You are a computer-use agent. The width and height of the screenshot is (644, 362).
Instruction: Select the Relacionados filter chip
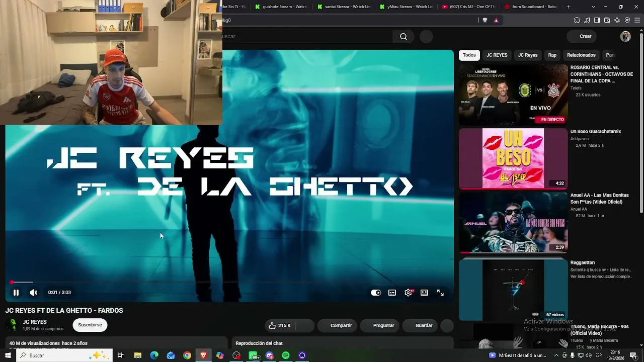[x=581, y=55]
